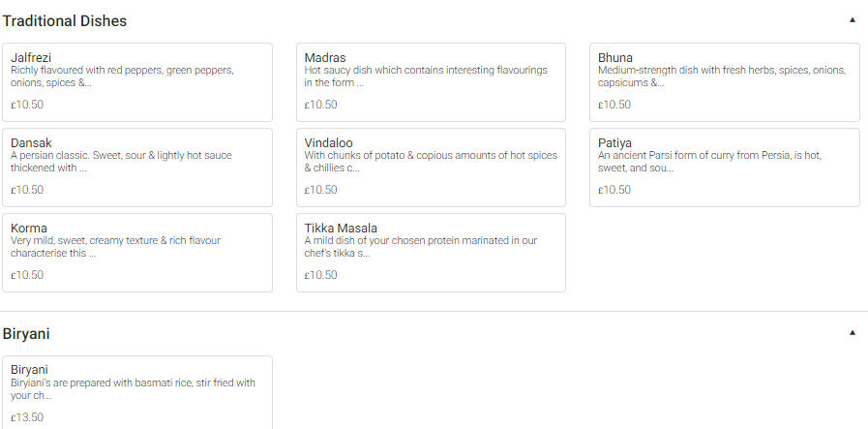
Task: Select the Patiya dish card
Action: (724, 167)
